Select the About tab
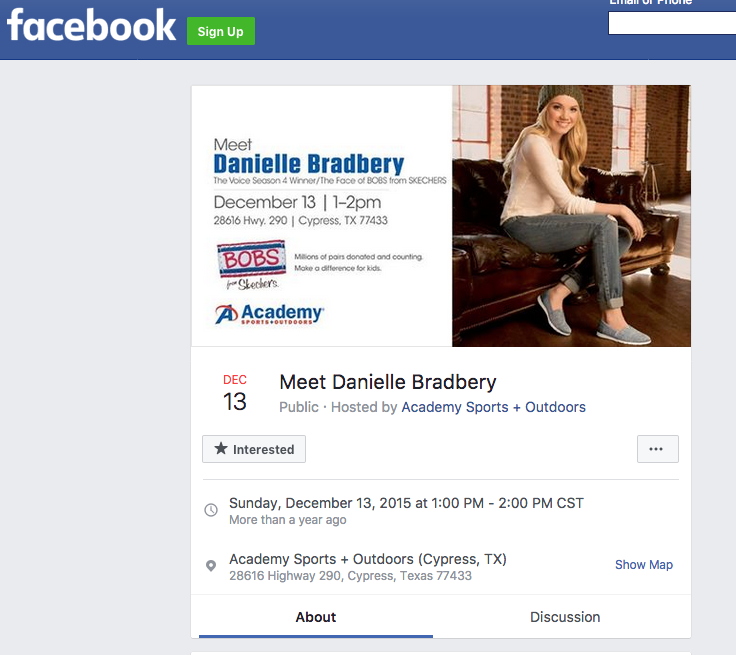 pos(316,616)
